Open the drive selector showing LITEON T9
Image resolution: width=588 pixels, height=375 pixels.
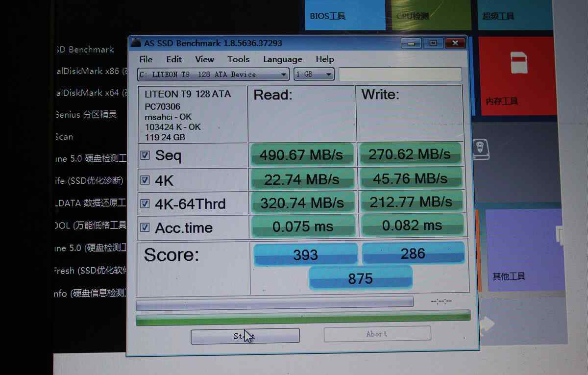click(x=213, y=75)
